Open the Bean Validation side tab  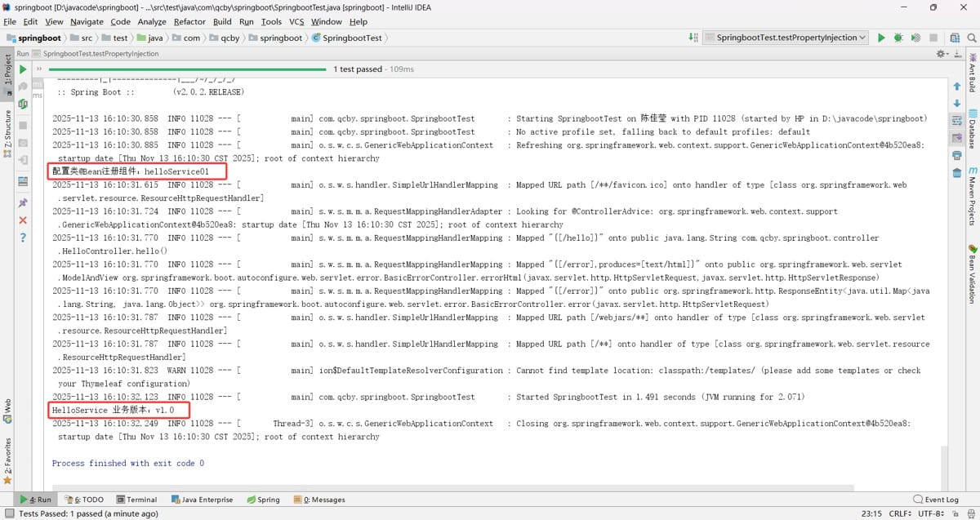click(x=973, y=273)
